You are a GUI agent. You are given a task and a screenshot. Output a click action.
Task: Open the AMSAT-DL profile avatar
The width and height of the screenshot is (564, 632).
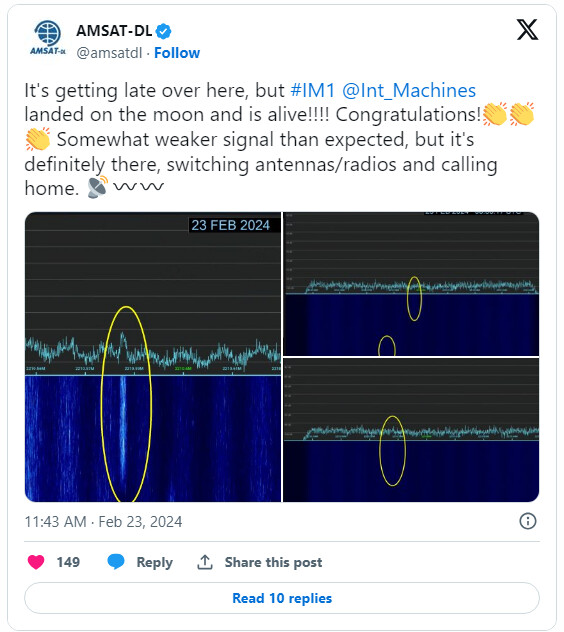(x=48, y=38)
